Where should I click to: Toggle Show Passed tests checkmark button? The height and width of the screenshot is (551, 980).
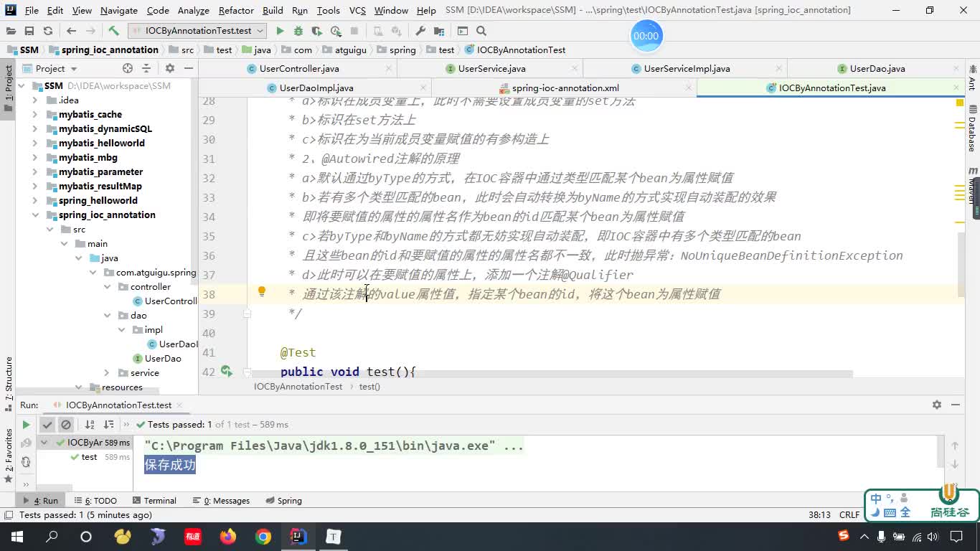pos(47,425)
